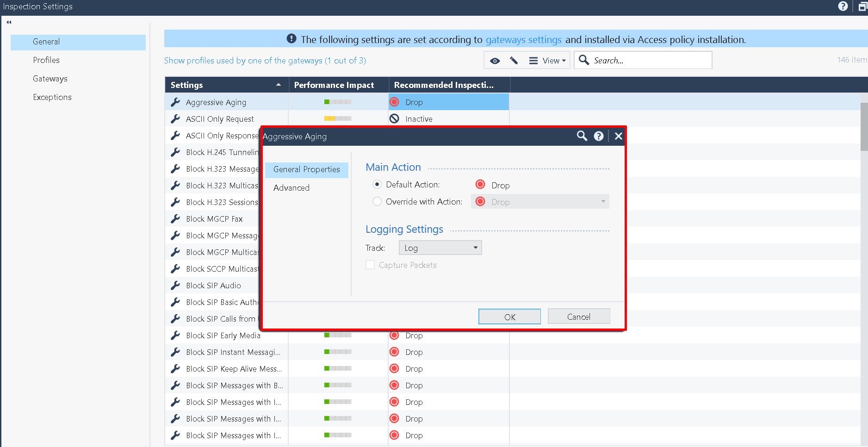The height and width of the screenshot is (447, 868).
Task: Click the search magnifier in Aggressive Aging dialog
Action: 582,136
